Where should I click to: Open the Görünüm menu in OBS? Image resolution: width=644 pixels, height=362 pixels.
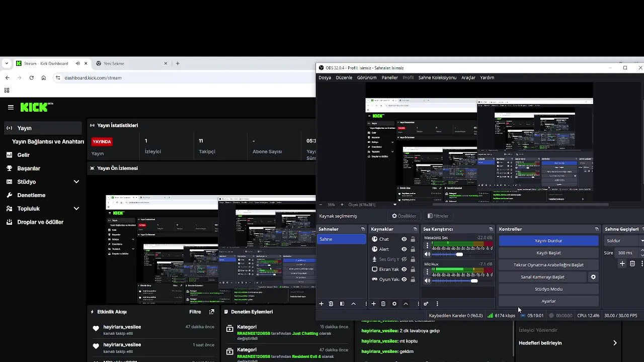pos(367,78)
